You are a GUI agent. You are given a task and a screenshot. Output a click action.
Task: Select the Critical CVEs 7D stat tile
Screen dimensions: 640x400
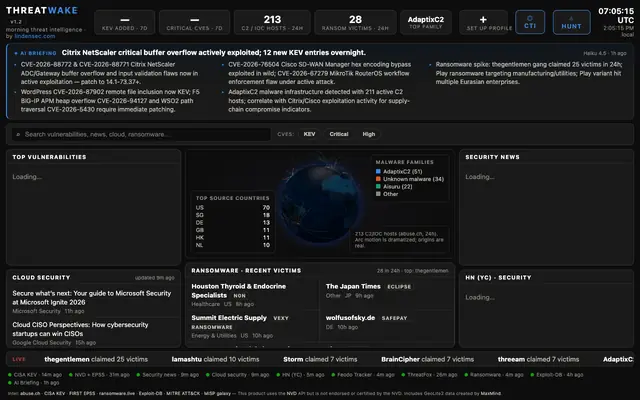click(x=194, y=22)
